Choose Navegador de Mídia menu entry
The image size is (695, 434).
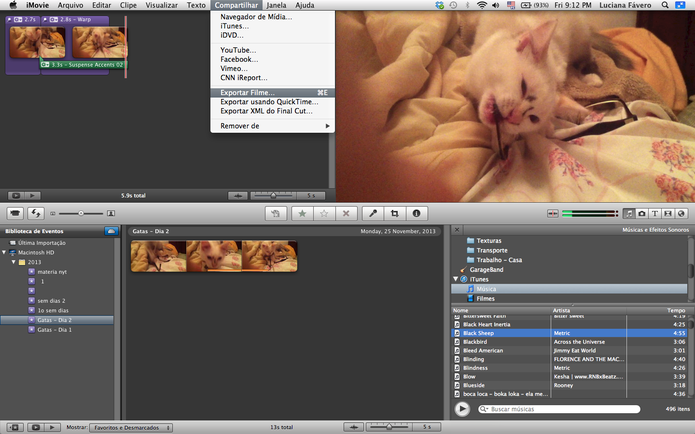(272, 17)
